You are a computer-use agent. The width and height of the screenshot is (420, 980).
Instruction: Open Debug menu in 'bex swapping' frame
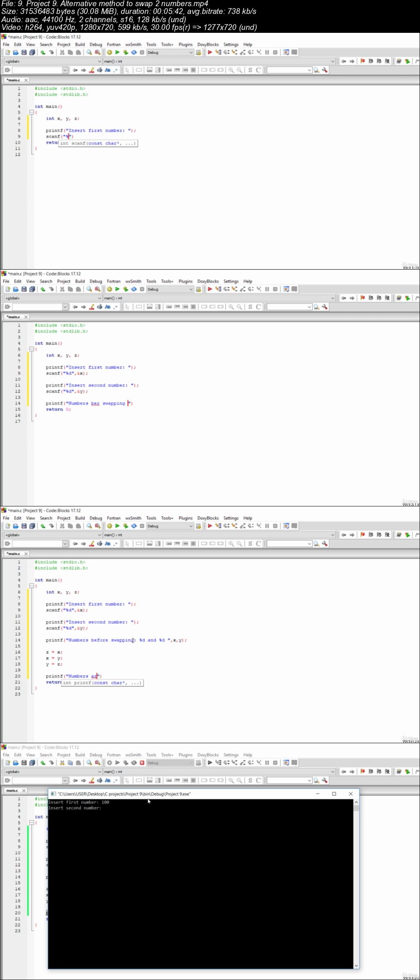click(96, 281)
